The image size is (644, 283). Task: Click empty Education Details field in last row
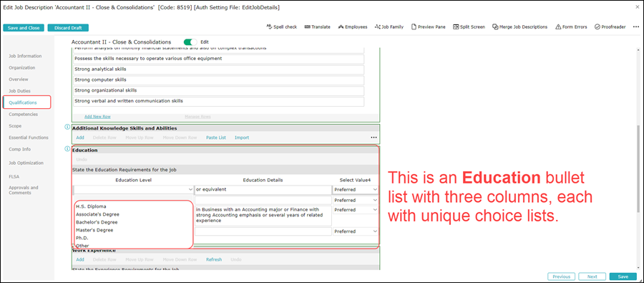point(263,231)
